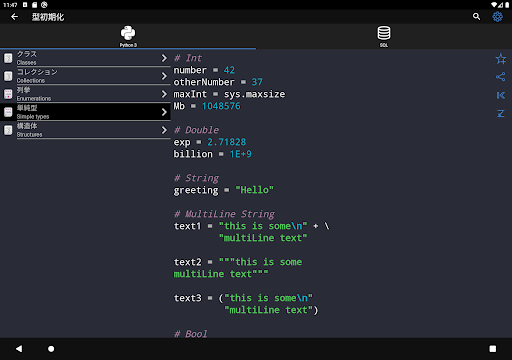Viewport: 512px width, 360px height.
Task: Click the '# String' comment
Action: click(x=196, y=178)
